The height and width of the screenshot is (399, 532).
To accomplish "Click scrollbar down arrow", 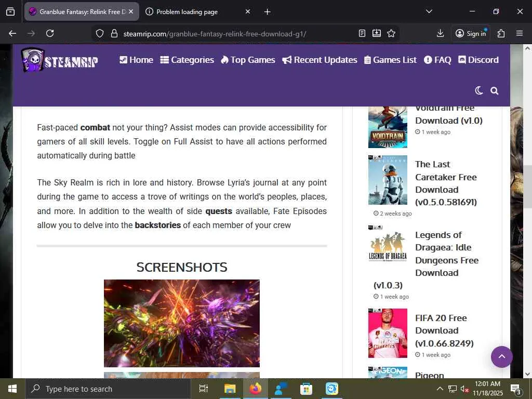I will 527,374.
